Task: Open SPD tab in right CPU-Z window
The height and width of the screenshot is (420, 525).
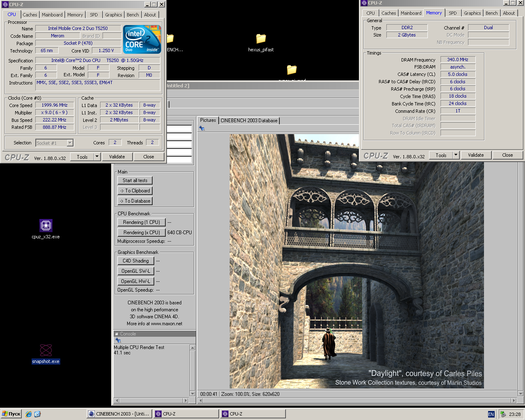Action: click(x=453, y=13)
